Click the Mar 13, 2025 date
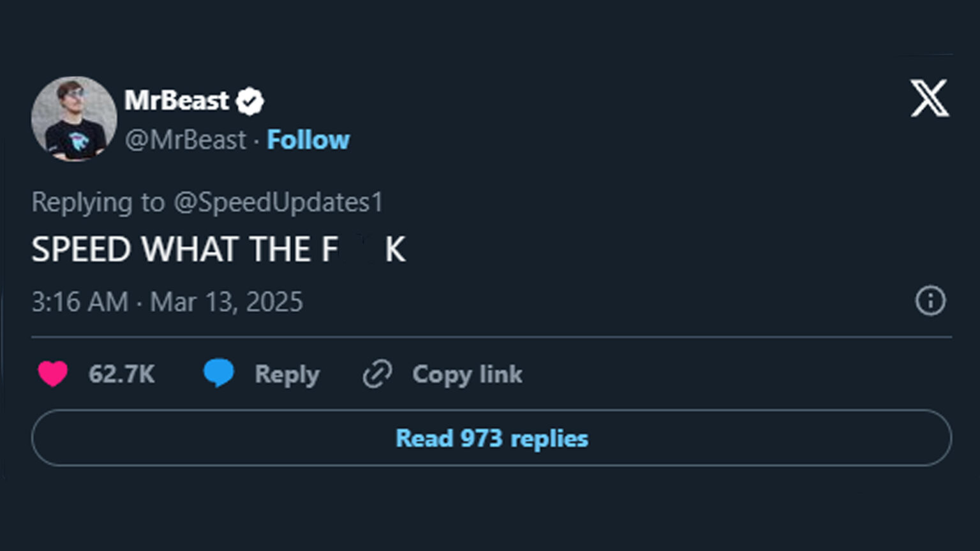The width and height of the screenshot is (980, 551). (226, 302)
